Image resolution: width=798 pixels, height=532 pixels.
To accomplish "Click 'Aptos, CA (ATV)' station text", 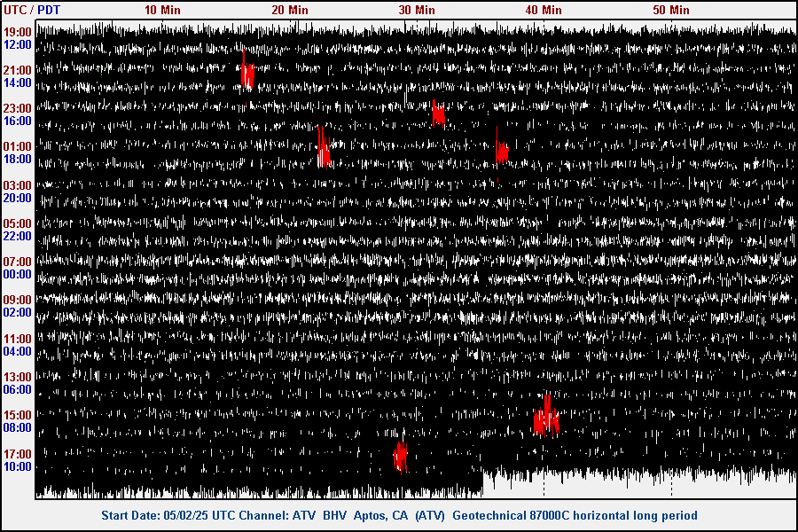I will 399,516.
